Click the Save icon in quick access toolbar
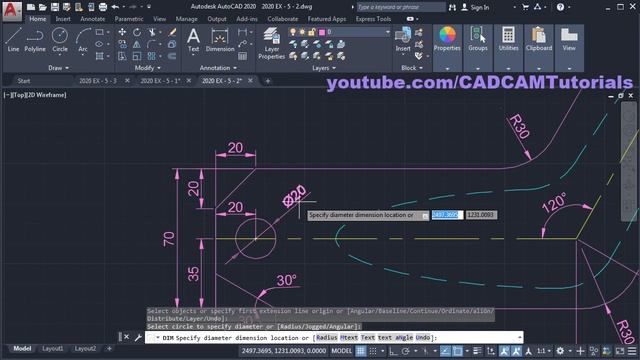Image resolution: width=640 pixels, height=360 pixels. 55,7
